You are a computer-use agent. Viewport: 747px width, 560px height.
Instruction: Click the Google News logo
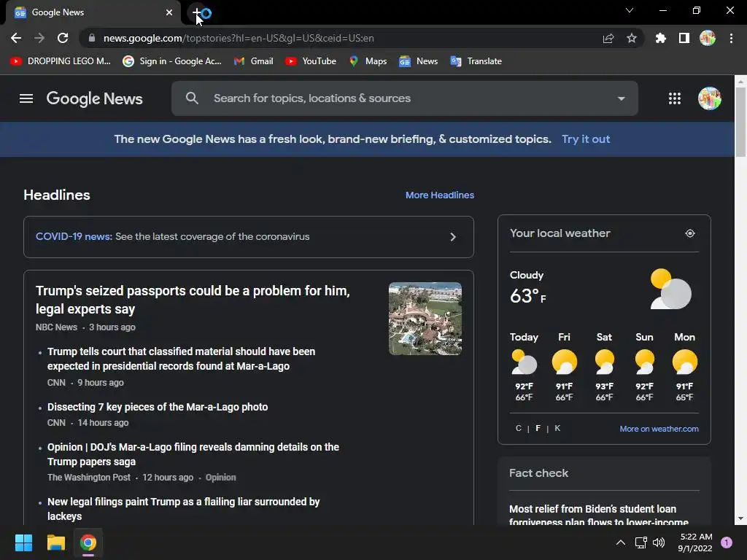[94, 98]
